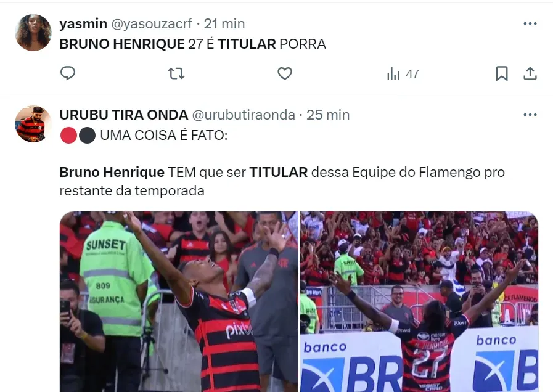Screen dimensions: 553x392
Task: Visit URUBU TIRA ONDA profile by name
Action: (124, 115)
